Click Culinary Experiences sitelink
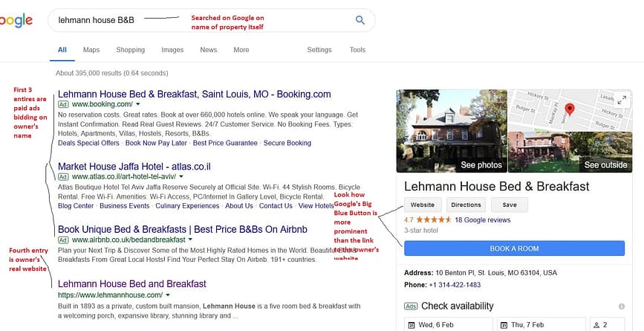Viewport: 644px width, 331px height. 187,206
